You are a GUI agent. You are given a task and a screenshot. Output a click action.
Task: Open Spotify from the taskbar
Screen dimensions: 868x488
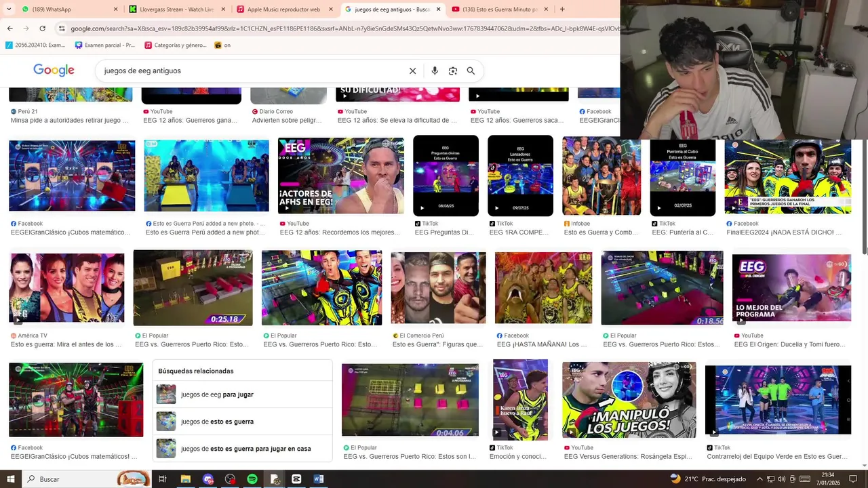point(252,479)
